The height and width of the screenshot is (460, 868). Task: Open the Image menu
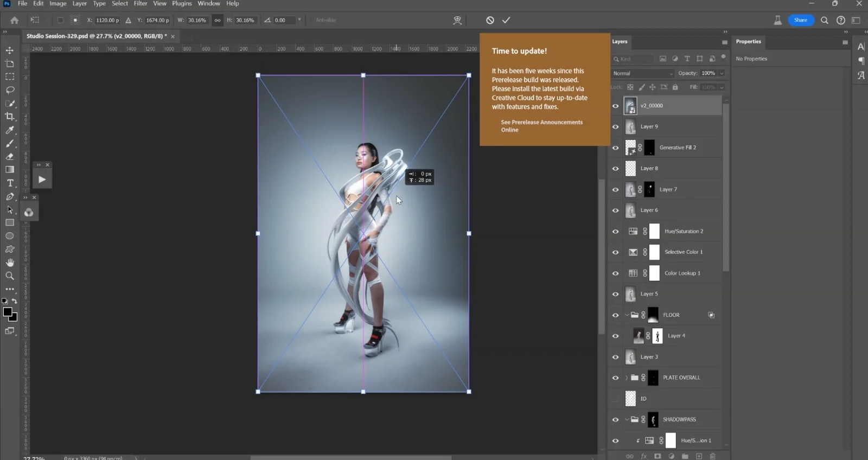point(58,3)
